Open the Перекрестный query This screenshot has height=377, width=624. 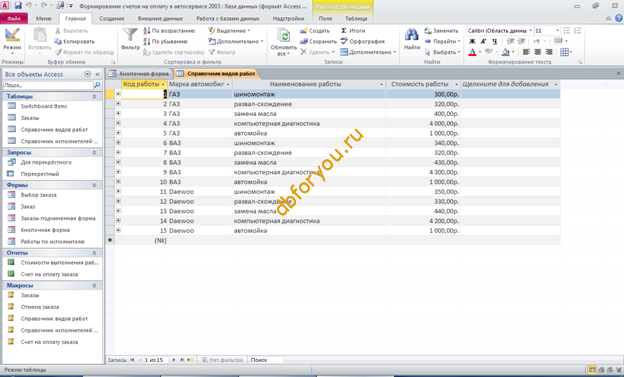pyautogui.click(x=40, y=174)
